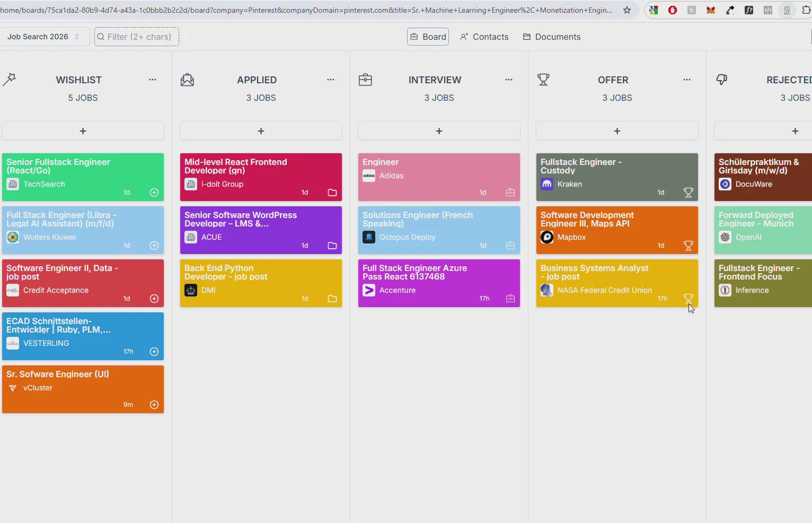Viewport: 812px width, 523px height.
Task: Click the Wishlist pin column icon
Action: [10, 80]
